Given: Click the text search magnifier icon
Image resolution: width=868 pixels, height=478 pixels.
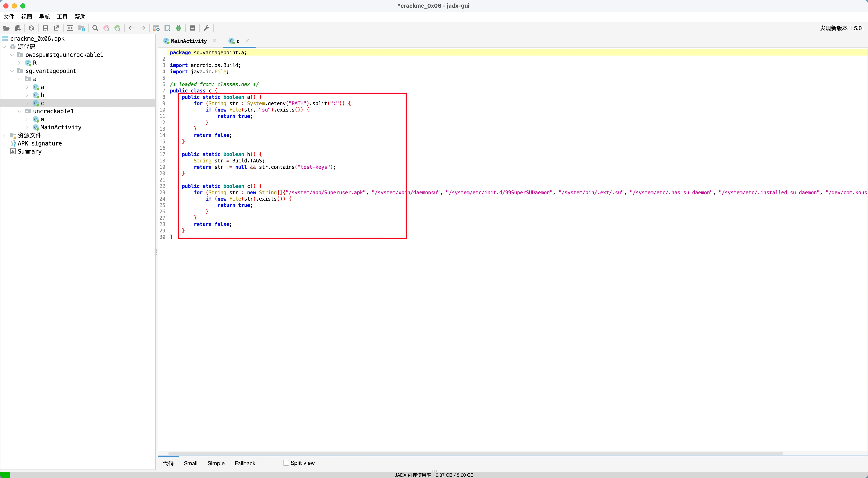Looking at the screenshot, I should 95,28.
